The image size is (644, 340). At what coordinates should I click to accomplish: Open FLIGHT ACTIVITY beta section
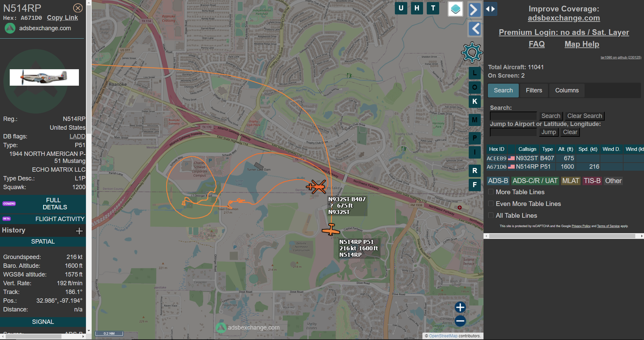43,219
